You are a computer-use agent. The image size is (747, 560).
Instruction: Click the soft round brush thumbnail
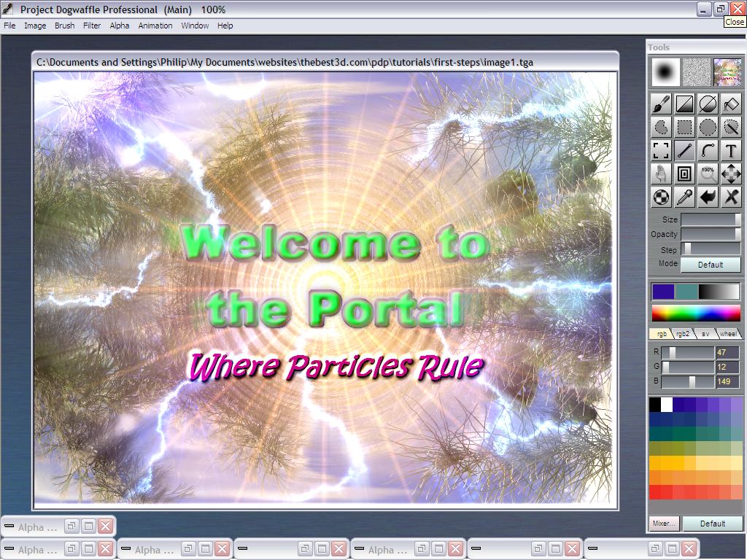[x=665, y=72]
